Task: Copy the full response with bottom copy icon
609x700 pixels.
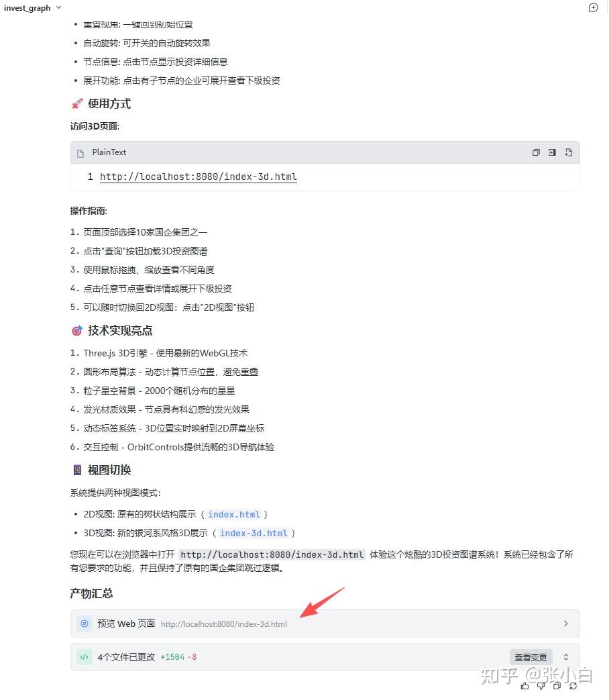Action: pyautogui.click(x=557, y=685)
